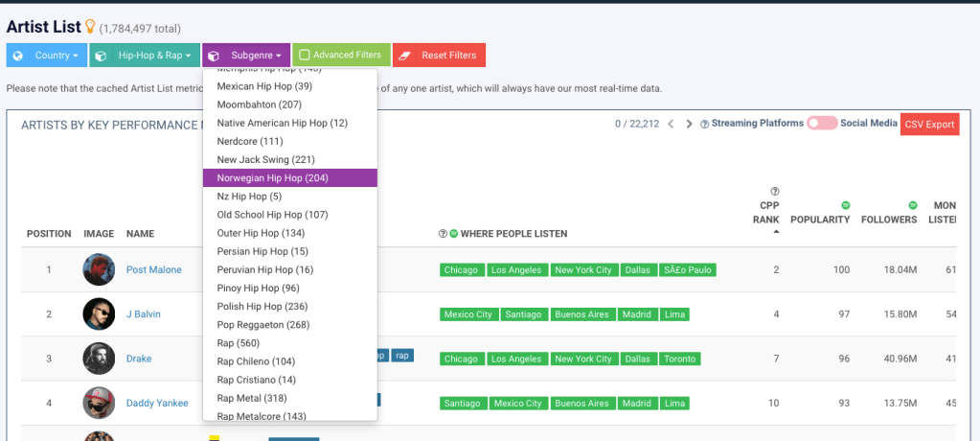Screen dimensions: 980x441
Task: Collapse the Subgenre dropdown
Action: [246, 56]
